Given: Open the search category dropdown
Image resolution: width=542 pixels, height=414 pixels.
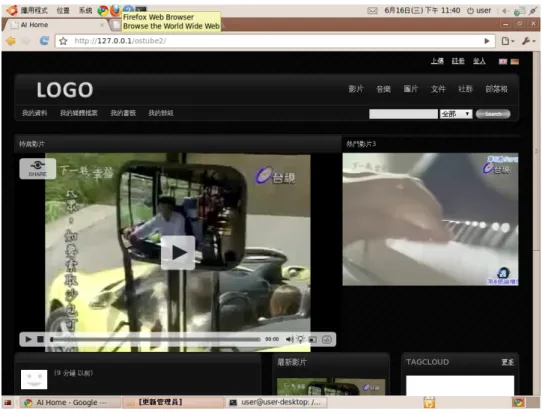Looking at the screenshot, I should click(456, 114).
